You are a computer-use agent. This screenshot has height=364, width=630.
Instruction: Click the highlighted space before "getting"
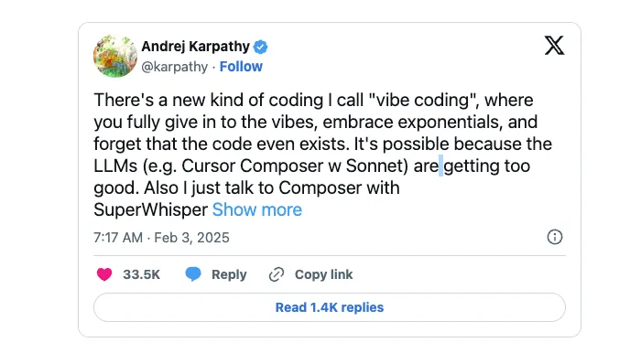coord(440,166)
